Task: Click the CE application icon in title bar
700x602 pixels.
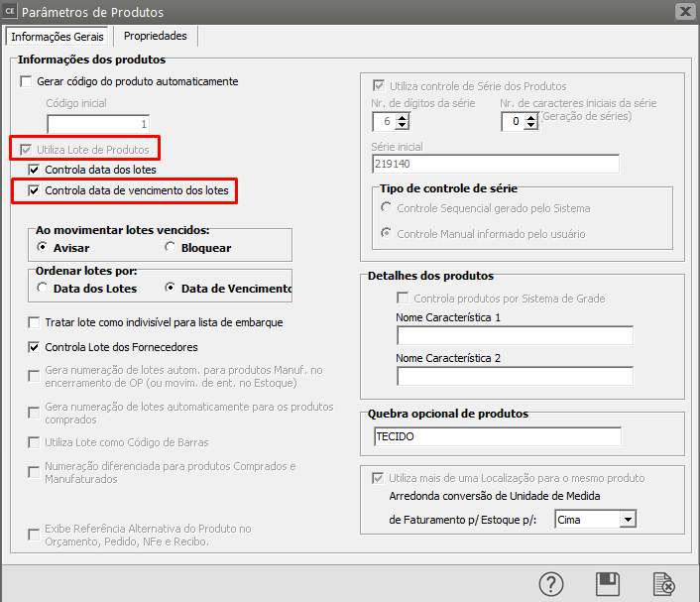Action: [10, 12]
